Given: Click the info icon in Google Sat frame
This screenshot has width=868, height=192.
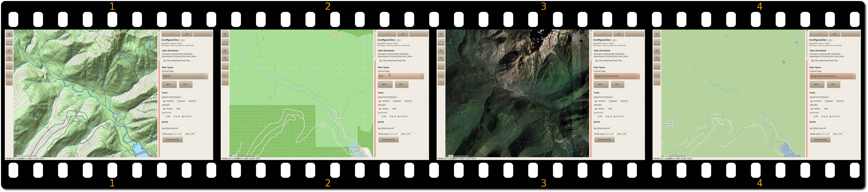Looking at the screenshot, I should (441, 34).
